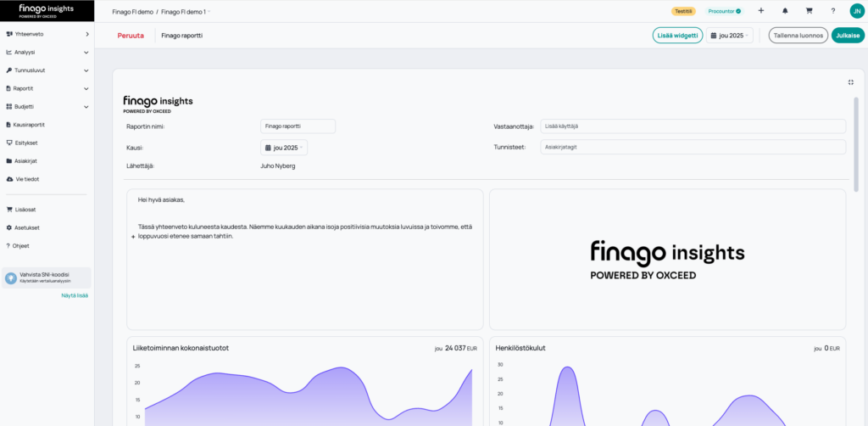This screenshot has height=426, width=868.
Task: Click the Raportin nimi input field
Action: (298, 126)
